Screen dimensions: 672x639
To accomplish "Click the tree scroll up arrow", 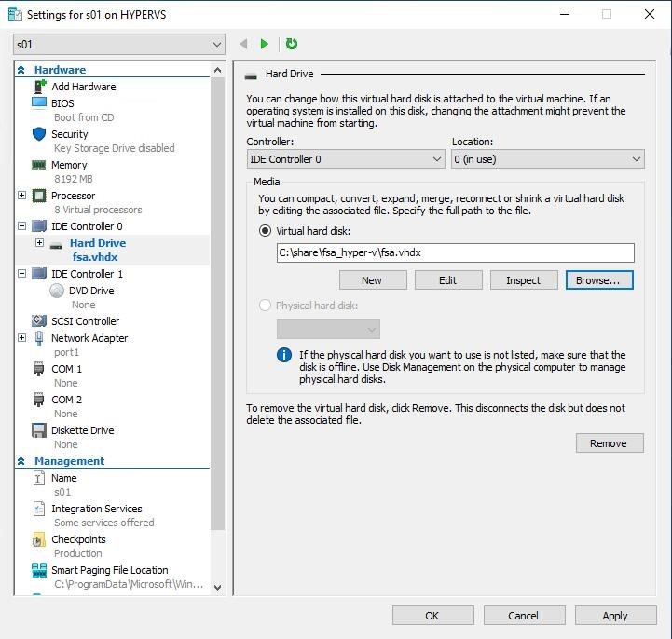I will pyautogui.click(x=218, y=70).
